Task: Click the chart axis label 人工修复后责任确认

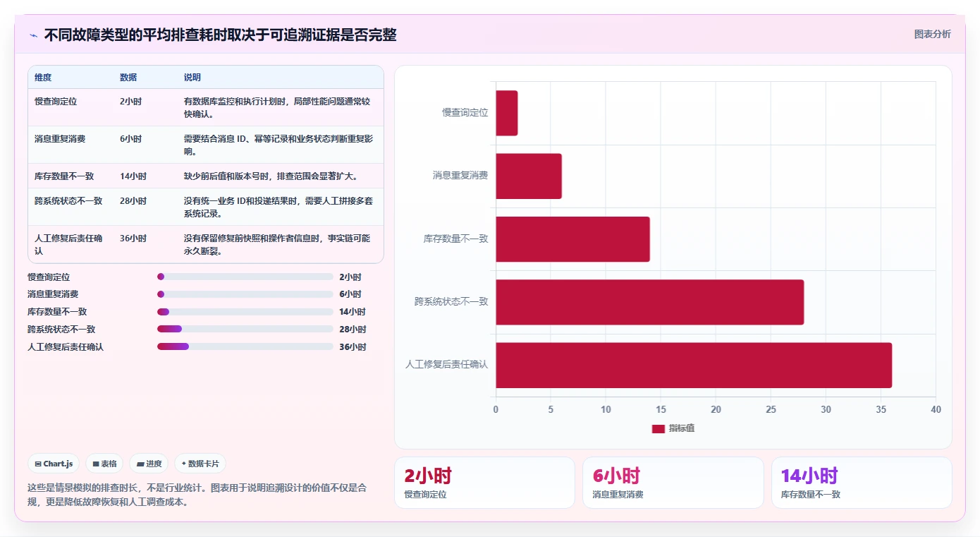Action: pyautogui.click(x=447, y=365)
